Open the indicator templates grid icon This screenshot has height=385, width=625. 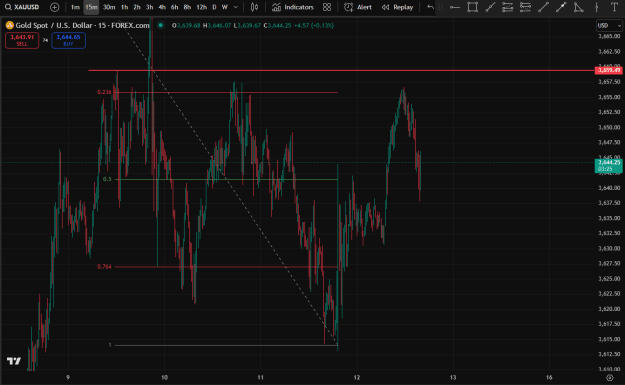(x=327, y=7)
